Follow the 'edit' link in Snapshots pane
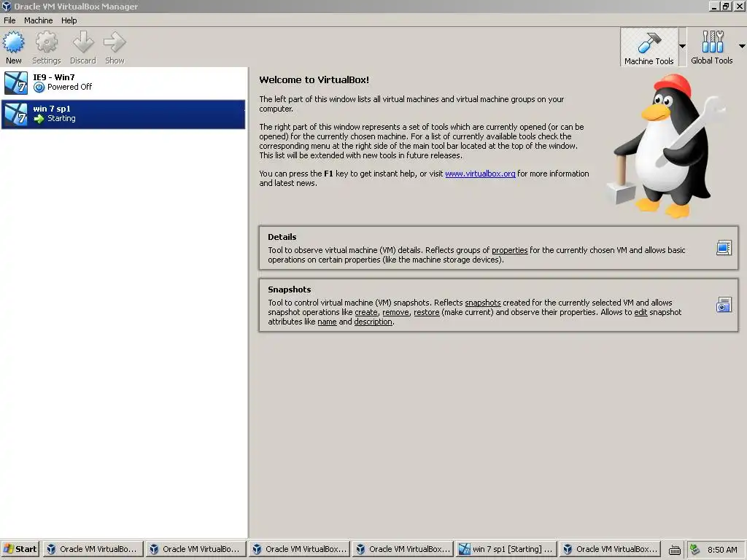 click(x=640, y=312)
